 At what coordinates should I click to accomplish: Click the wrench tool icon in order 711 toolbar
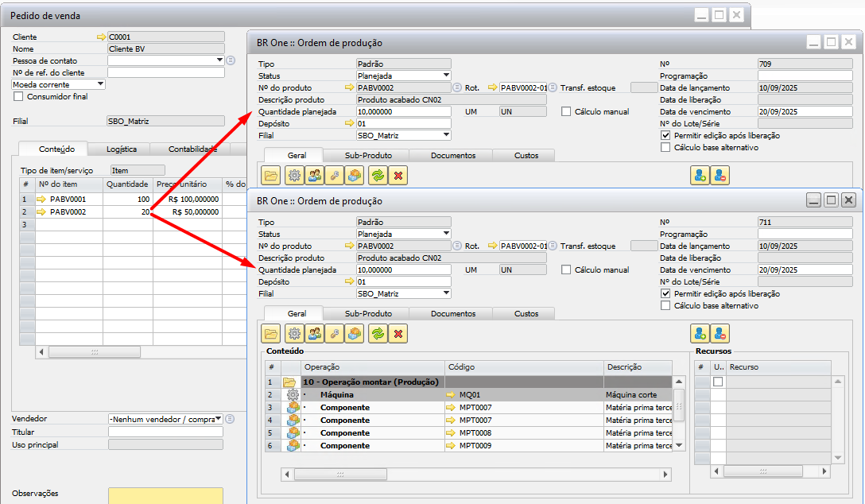click(x=336, y=334)
